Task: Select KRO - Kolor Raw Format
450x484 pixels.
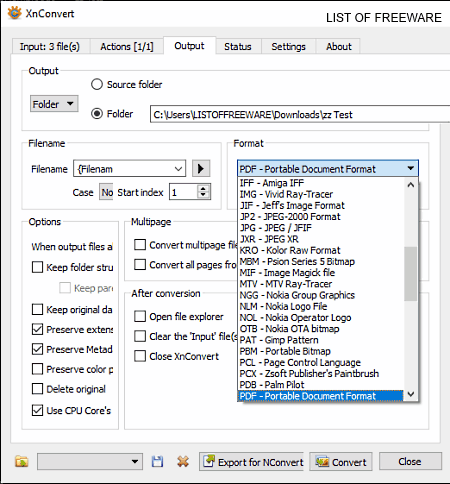Action: coord(321,250)
